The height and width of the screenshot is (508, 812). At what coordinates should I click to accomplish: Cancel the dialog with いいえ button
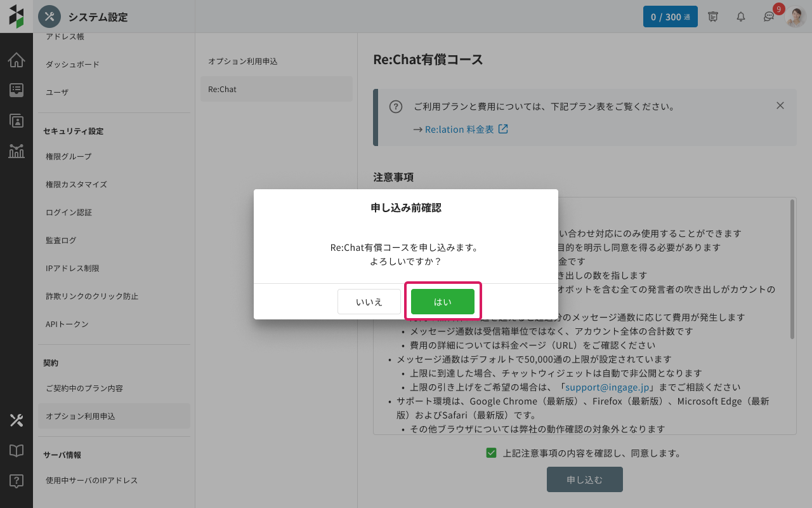(369, 302)
